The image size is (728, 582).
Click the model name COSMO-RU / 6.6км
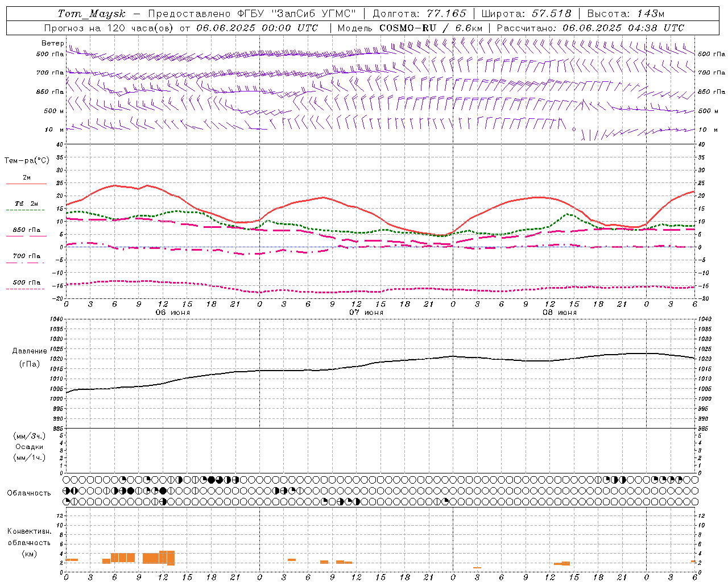[x=431, y=28]
